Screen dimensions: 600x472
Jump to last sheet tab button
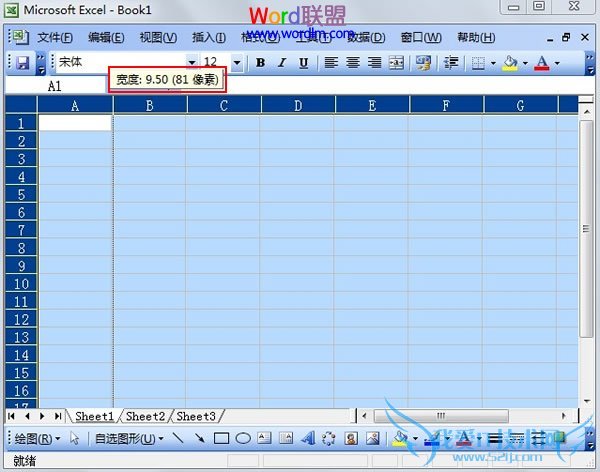pos(58,416)
